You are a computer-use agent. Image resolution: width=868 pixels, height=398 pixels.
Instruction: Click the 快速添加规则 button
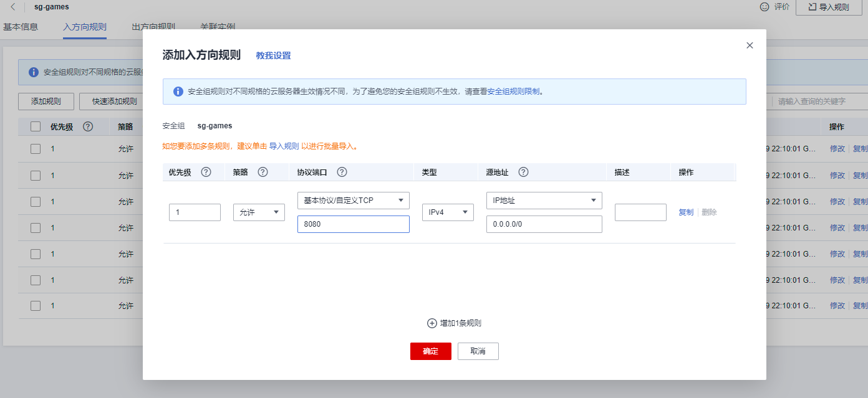[x=114, y=102]
